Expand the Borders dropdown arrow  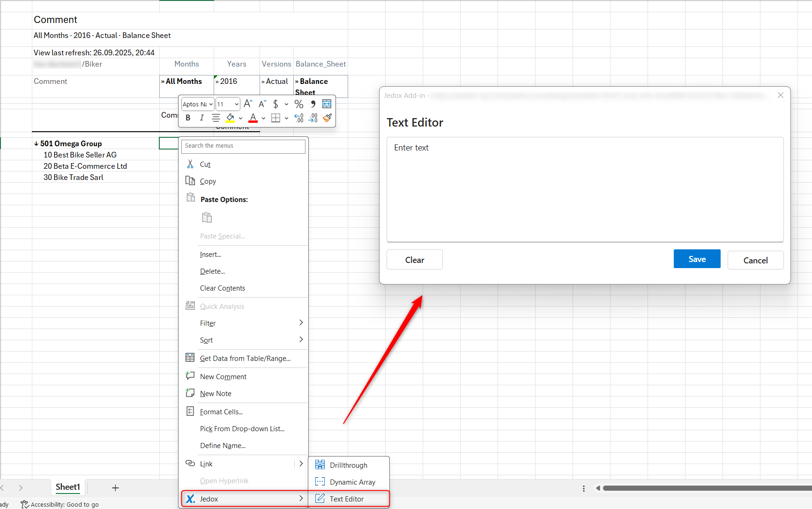coord(286,119)
